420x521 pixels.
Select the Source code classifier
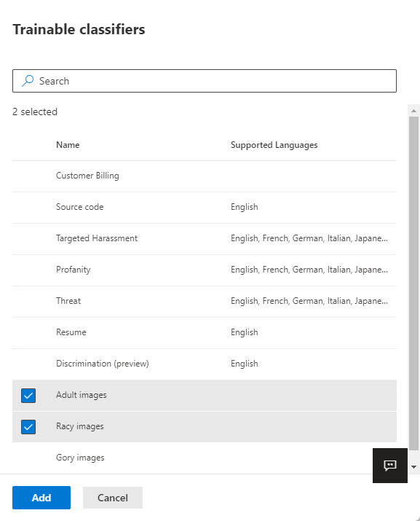(205, 208)
